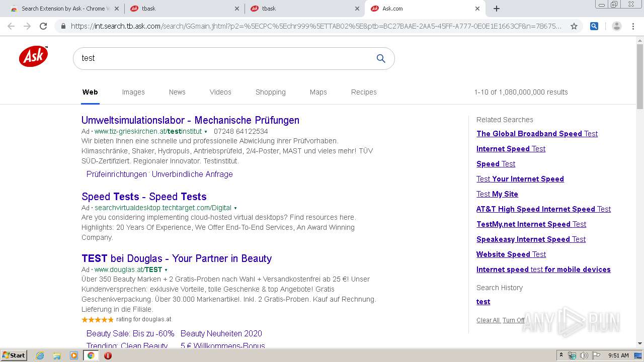The height and width of the screenshot is (362, 644).
Task: Open Beauty Neuheiten 2020 sitelink
Action: (221, 333)
